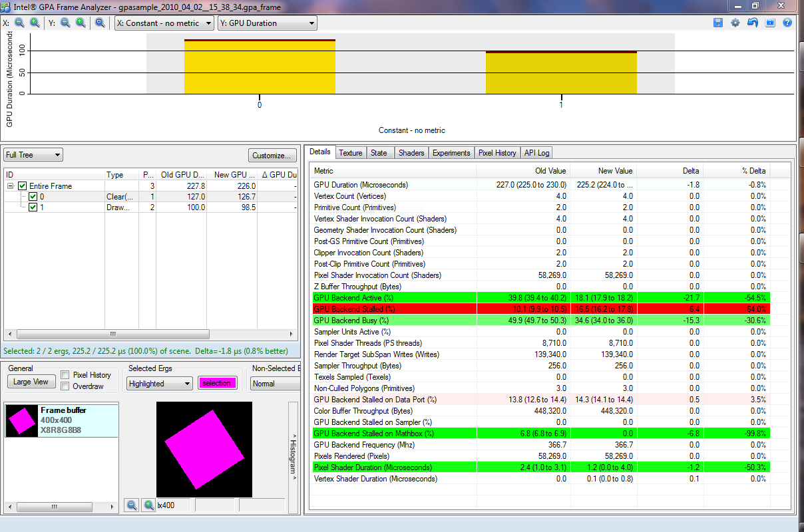
Task: Undo the last change with the undo arrow
Action: coord(752,22)
